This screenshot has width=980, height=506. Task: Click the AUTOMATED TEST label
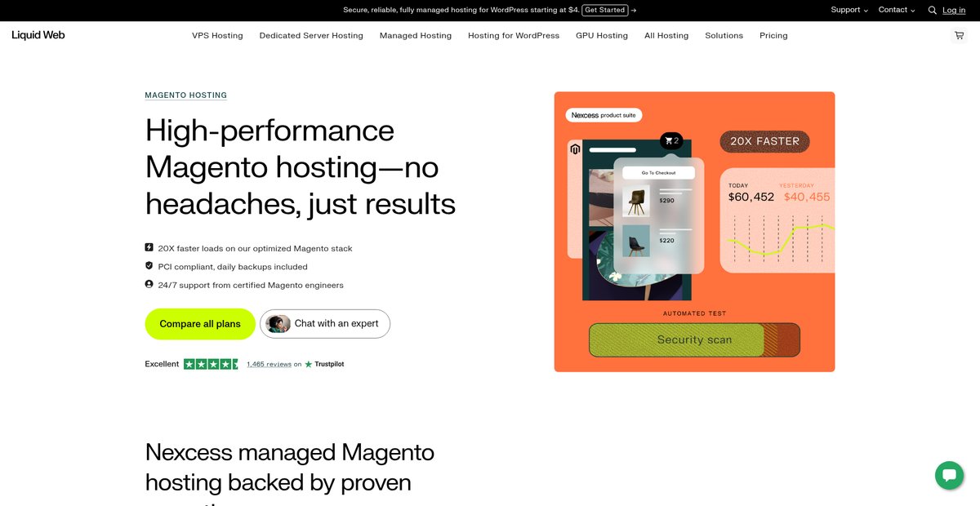tap(694, 313)
